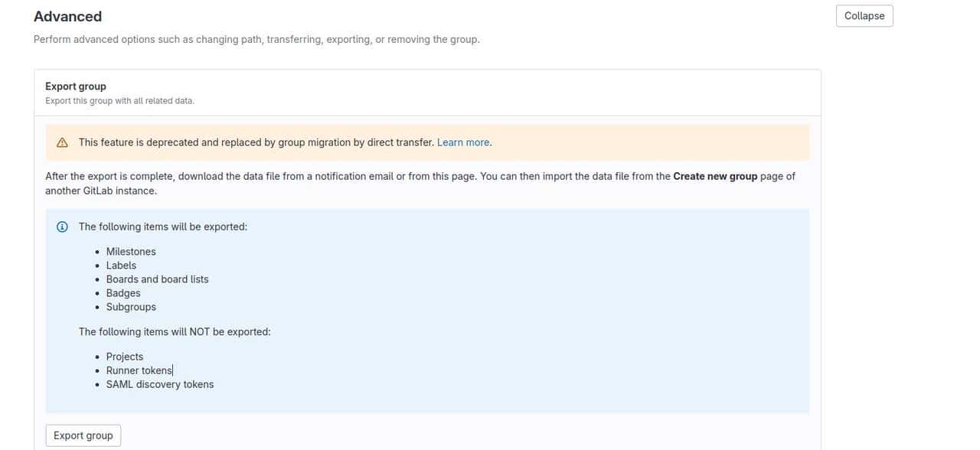Click the Badges list item
This screenshot has height=450, width=980.
123,293
